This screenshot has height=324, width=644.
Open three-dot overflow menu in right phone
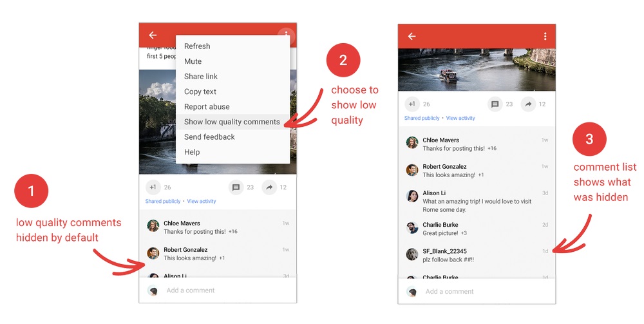tap(545, 37)
